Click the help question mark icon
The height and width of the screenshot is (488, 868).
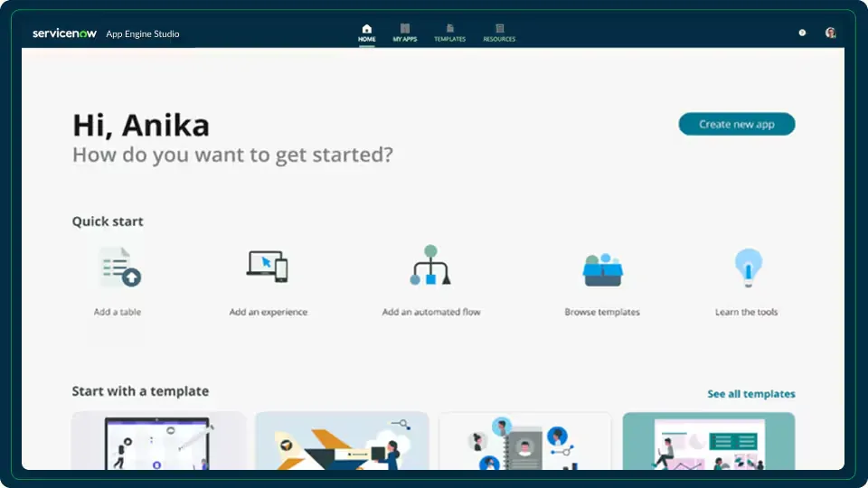802,33
